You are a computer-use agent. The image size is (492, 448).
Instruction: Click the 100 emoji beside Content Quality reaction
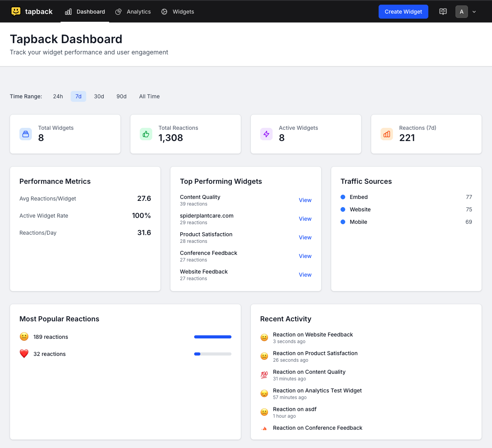264,375
